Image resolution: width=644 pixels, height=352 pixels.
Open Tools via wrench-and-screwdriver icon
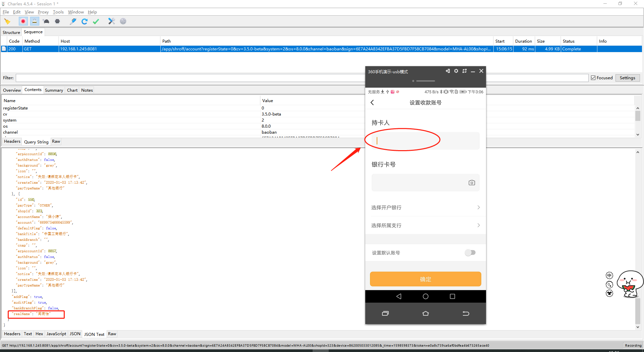point(111,21)
